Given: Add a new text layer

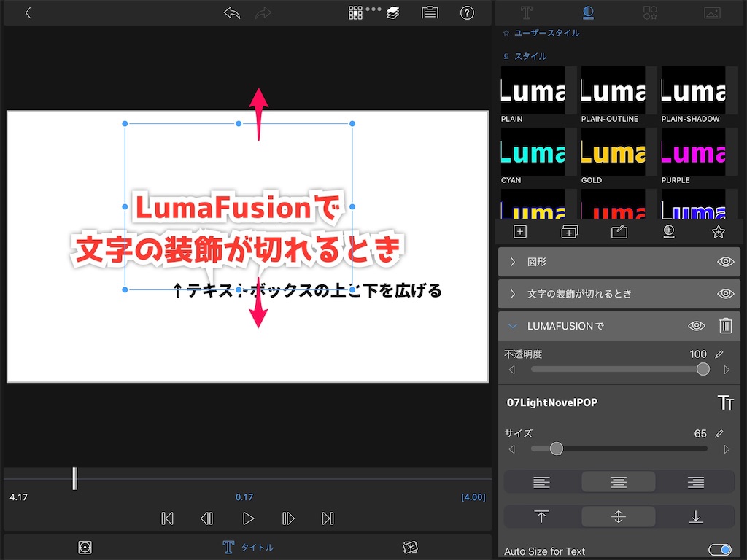Looking at the screenshot, I should 520,231.
